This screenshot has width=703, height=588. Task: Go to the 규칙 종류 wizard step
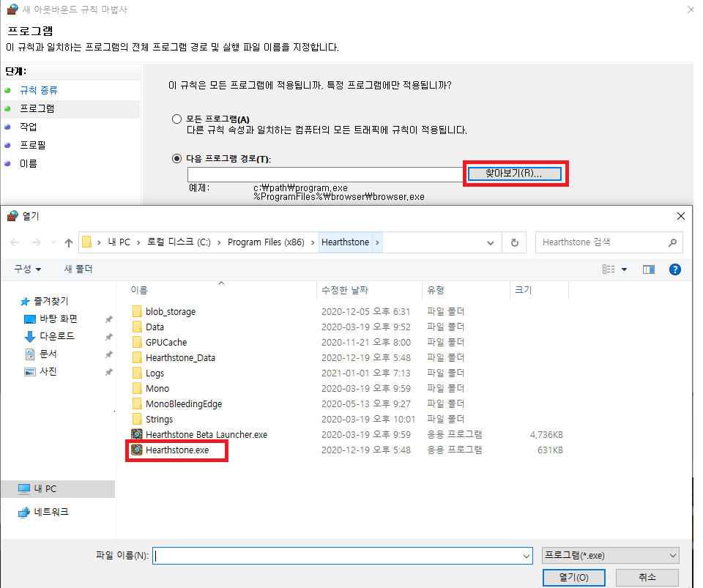pos(39,90)
